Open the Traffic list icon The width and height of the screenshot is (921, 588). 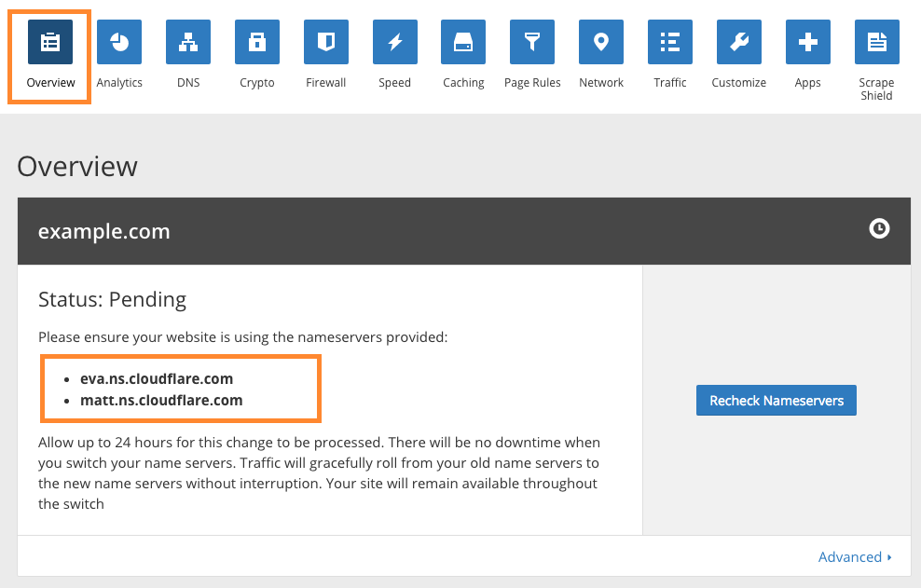pos(670,42)
